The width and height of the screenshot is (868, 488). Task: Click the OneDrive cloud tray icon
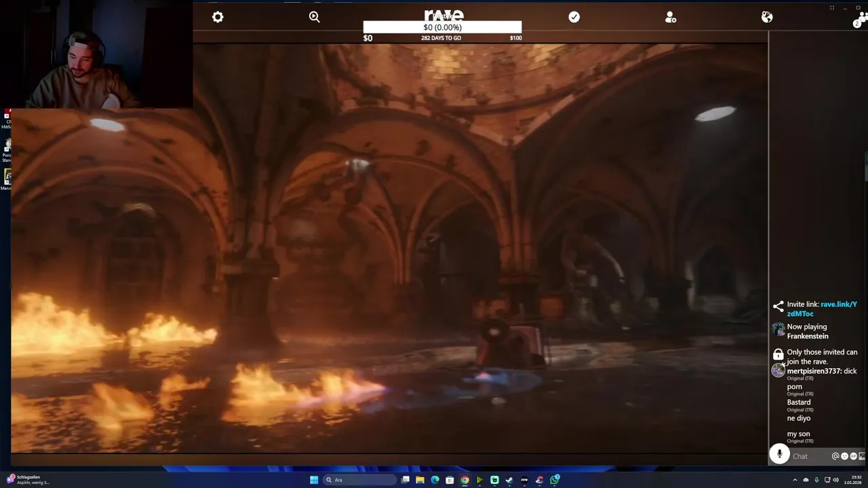(x=806, y=480)
